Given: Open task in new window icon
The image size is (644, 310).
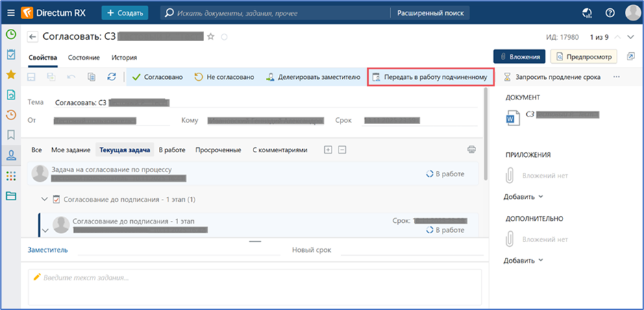Looking at the screenshot, I should tap(630, 56).
